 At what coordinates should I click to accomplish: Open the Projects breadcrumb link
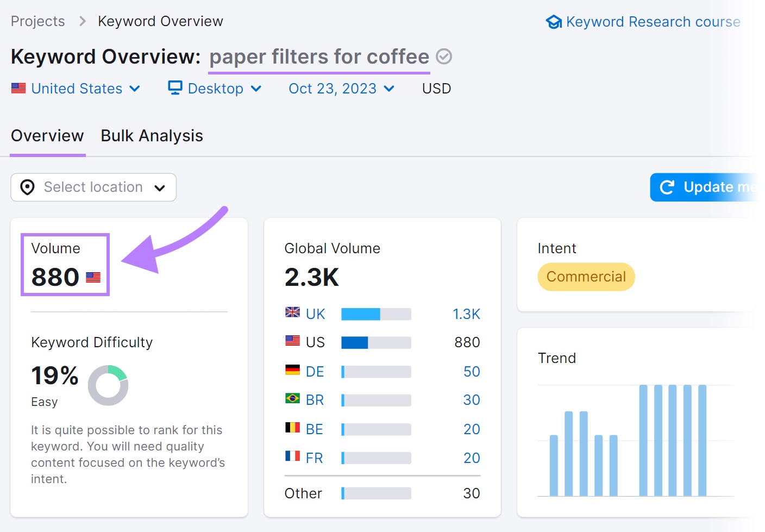(x=37, y=21)
